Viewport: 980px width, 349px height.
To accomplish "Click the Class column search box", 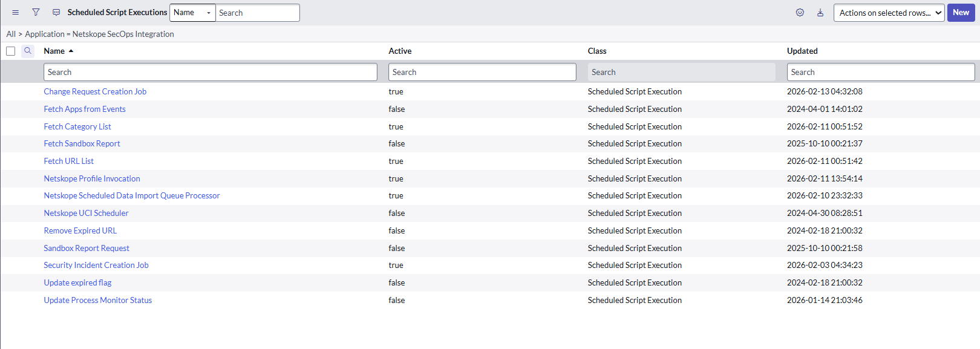I will 681,72.
